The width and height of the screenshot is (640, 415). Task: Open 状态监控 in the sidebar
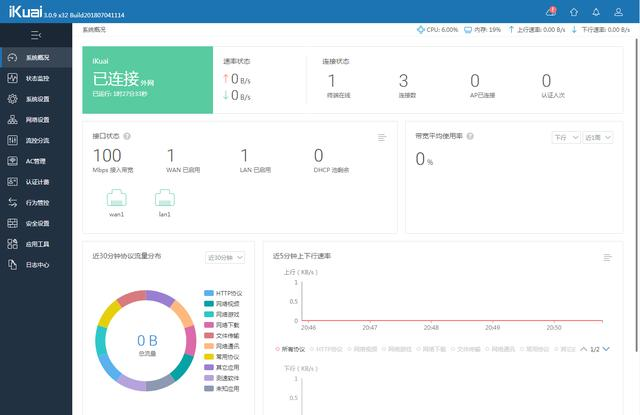tap(36, 77)
